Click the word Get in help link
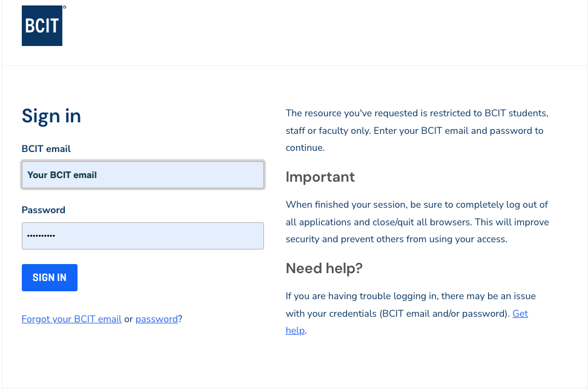Screen dimensions: 588x390 [520, 313]
